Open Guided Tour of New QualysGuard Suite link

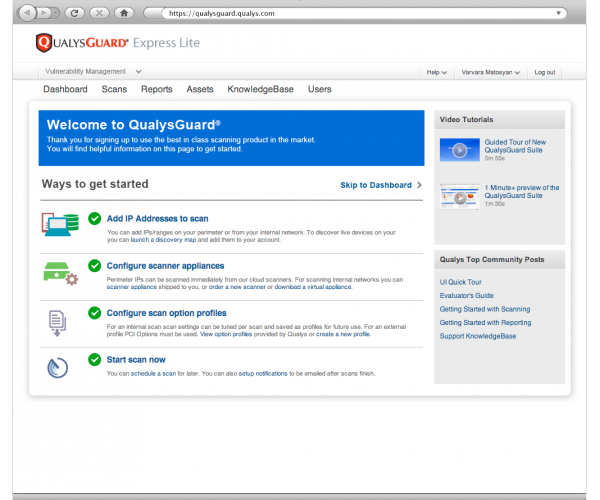515,146
